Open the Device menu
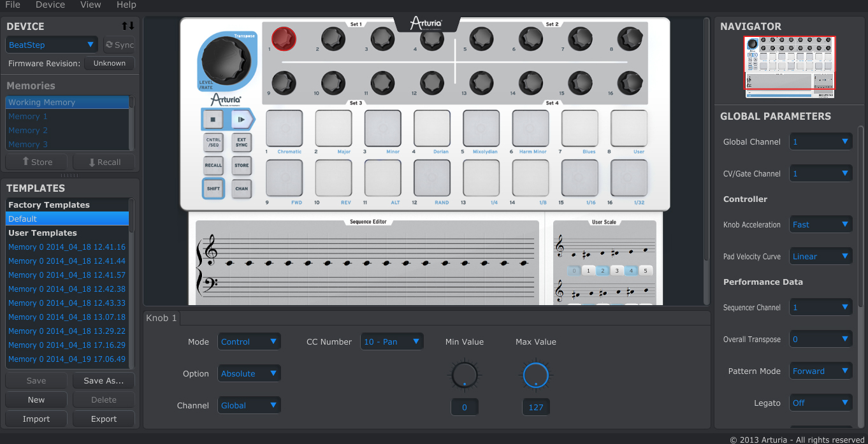The image size is (868, 444). [50, 5]
